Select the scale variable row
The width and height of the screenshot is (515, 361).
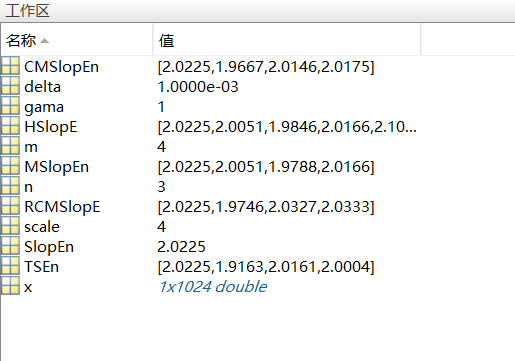pos(257,227)
